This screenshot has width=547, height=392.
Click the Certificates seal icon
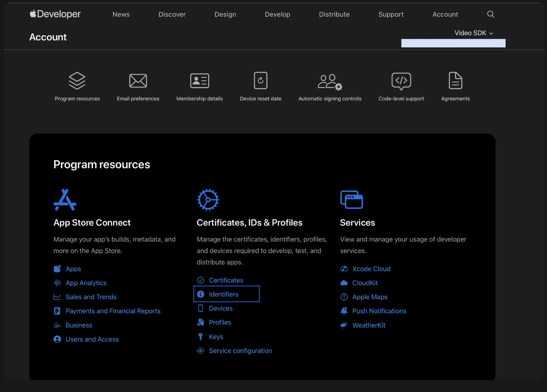pos(200,280)
